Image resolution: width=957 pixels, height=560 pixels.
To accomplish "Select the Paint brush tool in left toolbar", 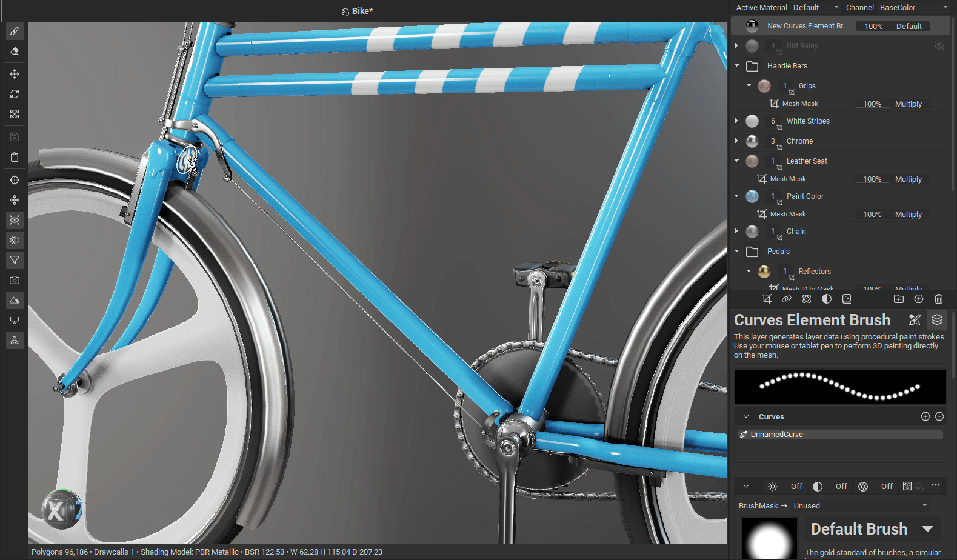I will (15, 31).
